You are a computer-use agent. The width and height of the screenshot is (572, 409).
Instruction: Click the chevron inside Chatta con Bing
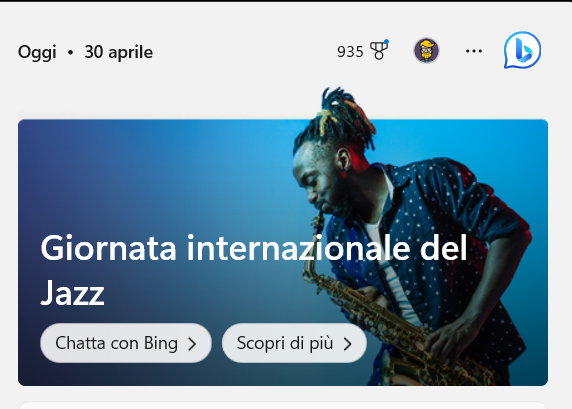coord(192,344)
